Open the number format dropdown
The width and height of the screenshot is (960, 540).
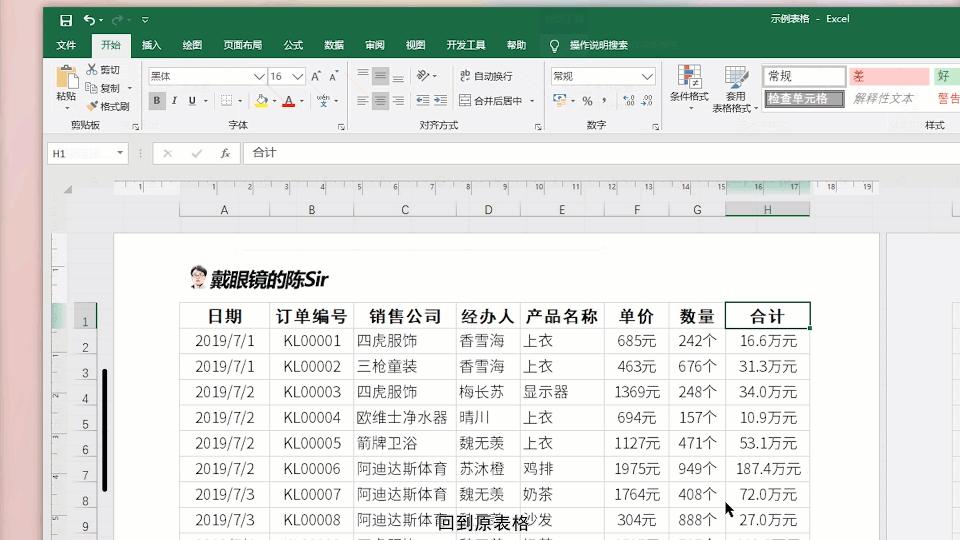pyautogui.click(x=647, y=77)
